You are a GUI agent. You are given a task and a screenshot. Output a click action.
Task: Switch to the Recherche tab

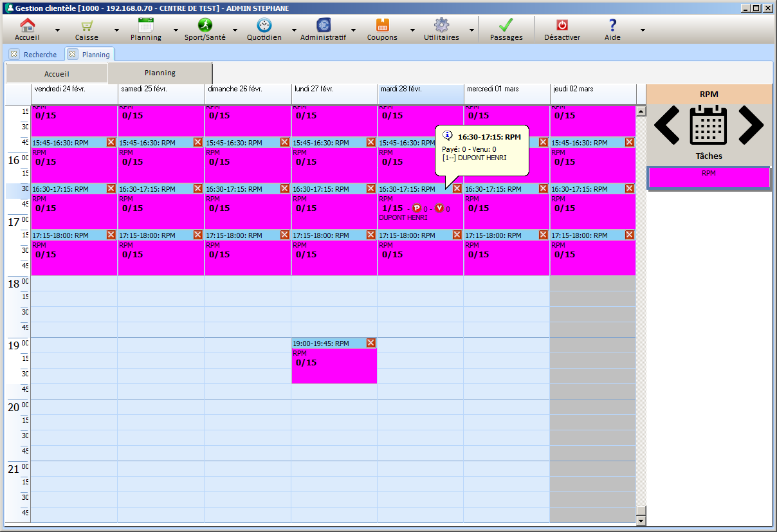click(40, 55)
